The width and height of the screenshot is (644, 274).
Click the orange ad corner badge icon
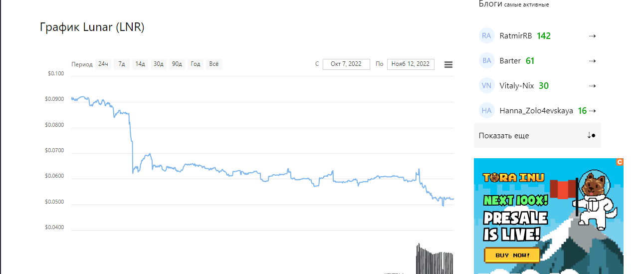tap(620, 162)
